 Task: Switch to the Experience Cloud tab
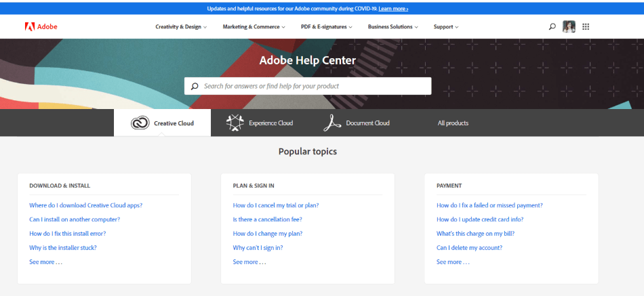[x=260, y=123]
